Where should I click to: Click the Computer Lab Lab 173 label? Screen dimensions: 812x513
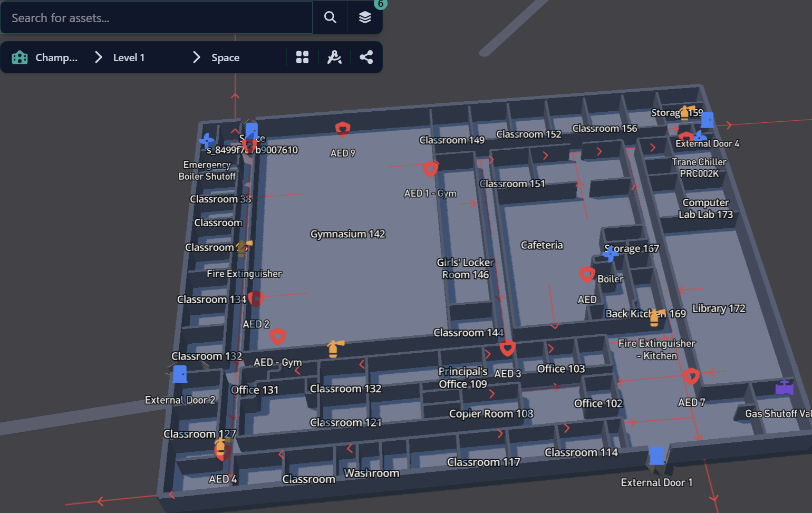click(x=706, y=208)
